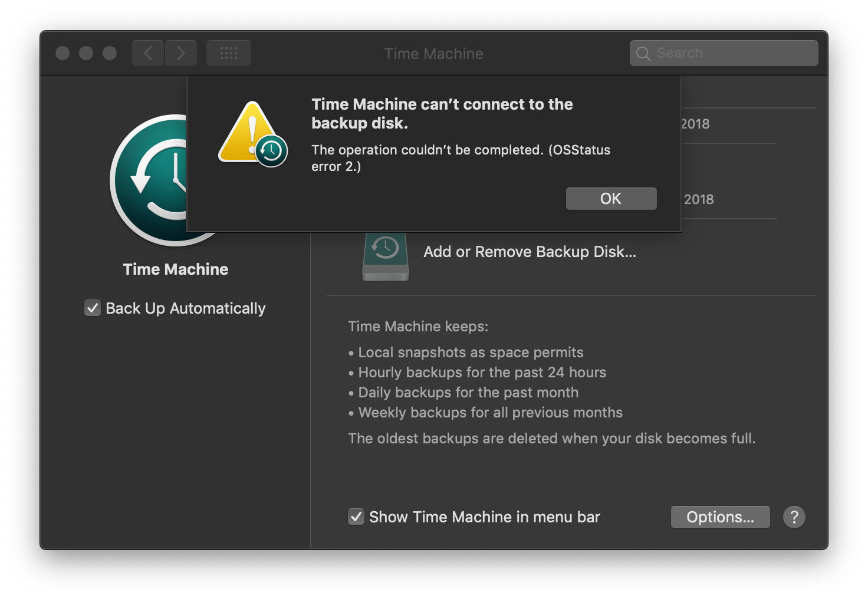Image resolution: width=868 pixels, height=599 pixels.
Task: Click the magnifying glass search icon
Action: pyautogui.click(x=643, y=54)
